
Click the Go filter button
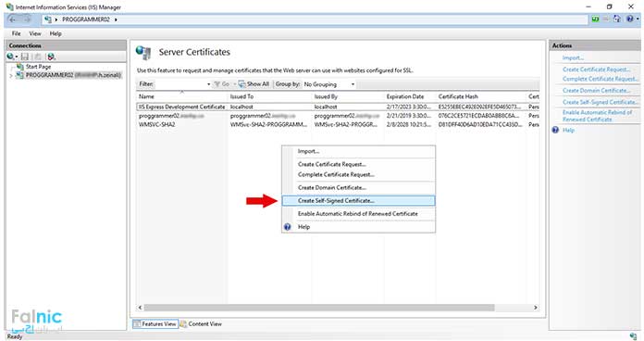[222, 84]
